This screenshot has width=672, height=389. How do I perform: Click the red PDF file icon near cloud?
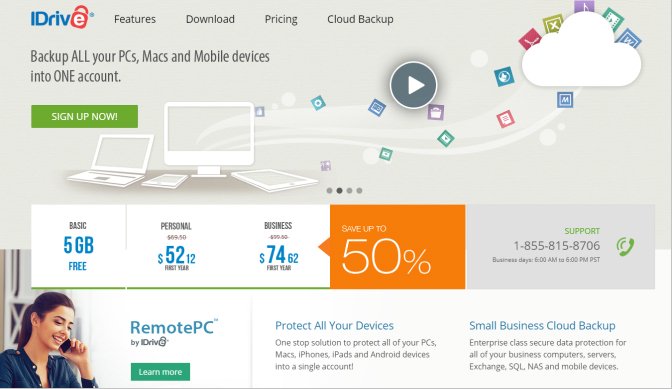click(530, 40)
